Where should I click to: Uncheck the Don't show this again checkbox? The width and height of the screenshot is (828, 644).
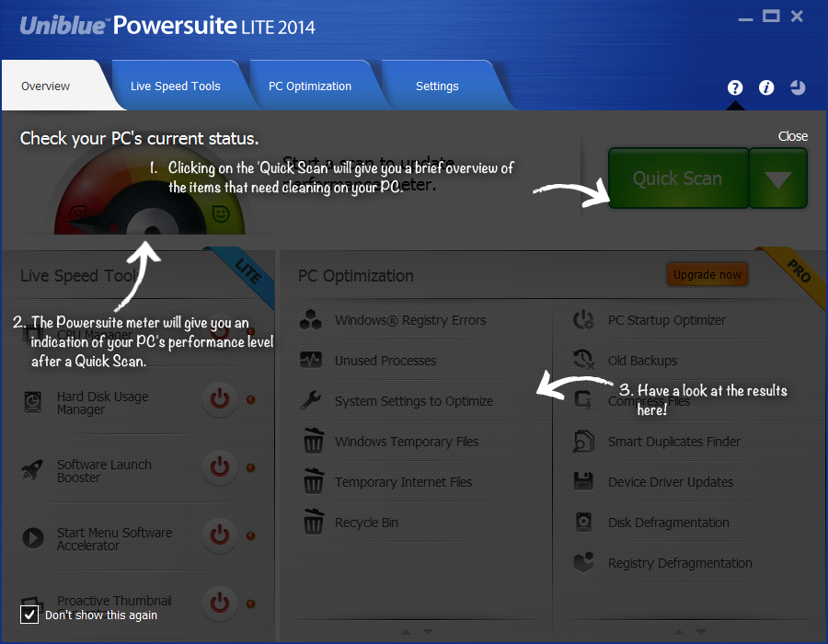[29, 615]
